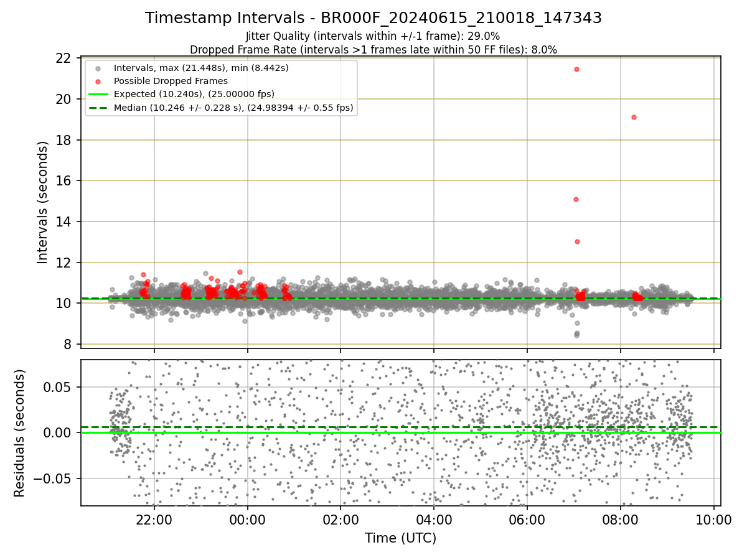This screenshot has width=747, height=560.
Task: Click the '14' y-axis tick label
Action: pos(63,222)
